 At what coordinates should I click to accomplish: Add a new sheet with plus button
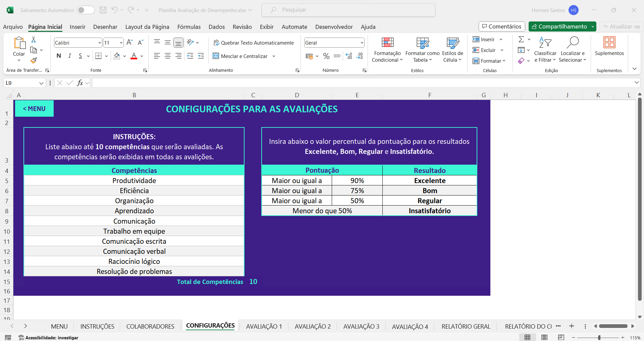[x=572, y=326]
